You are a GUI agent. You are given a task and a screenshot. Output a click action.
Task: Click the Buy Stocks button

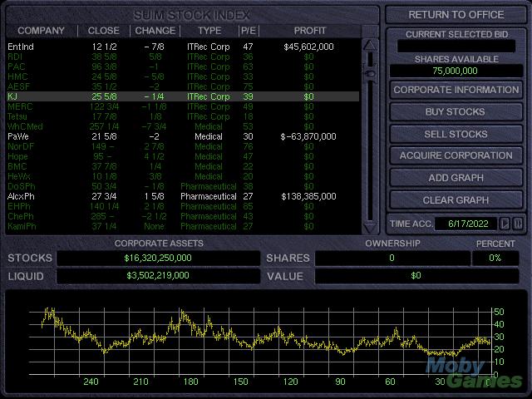pos(456,111)
